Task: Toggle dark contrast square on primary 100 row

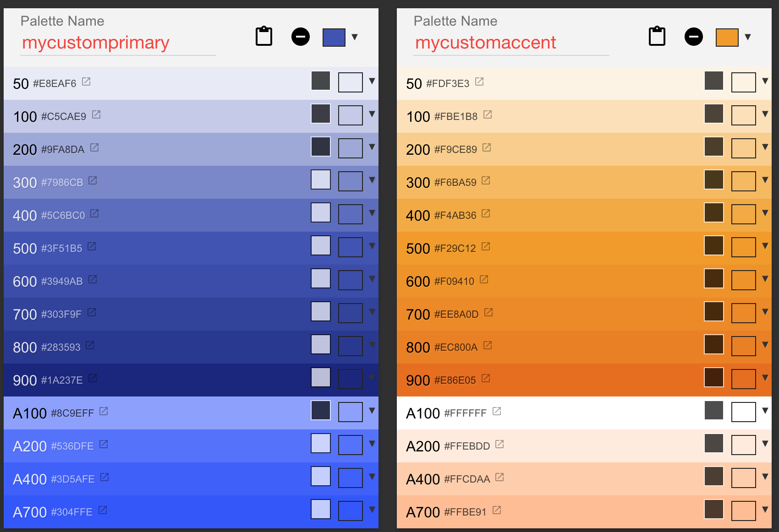Action: tap(321, 114)
